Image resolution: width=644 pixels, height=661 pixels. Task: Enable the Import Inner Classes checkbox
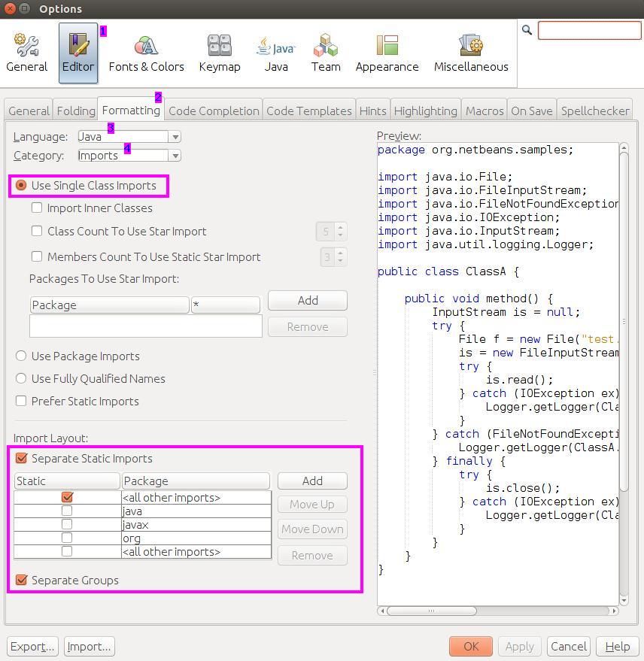36,208
